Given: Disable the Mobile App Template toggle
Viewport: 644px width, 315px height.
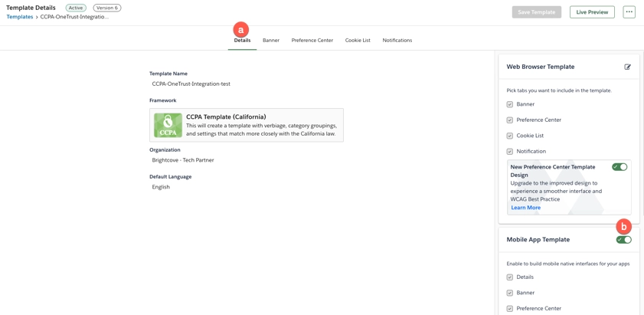Looking at the screenshot, I should point(623,240).
